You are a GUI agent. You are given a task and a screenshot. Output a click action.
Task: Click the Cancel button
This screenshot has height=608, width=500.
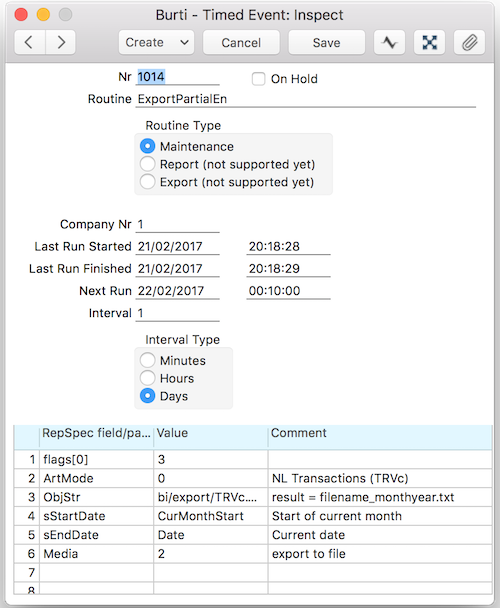click(x=241, y=42)
